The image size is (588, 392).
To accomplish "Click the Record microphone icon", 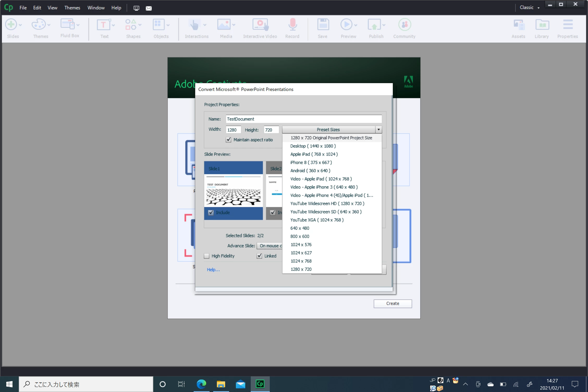I will [x=292, y=25].
